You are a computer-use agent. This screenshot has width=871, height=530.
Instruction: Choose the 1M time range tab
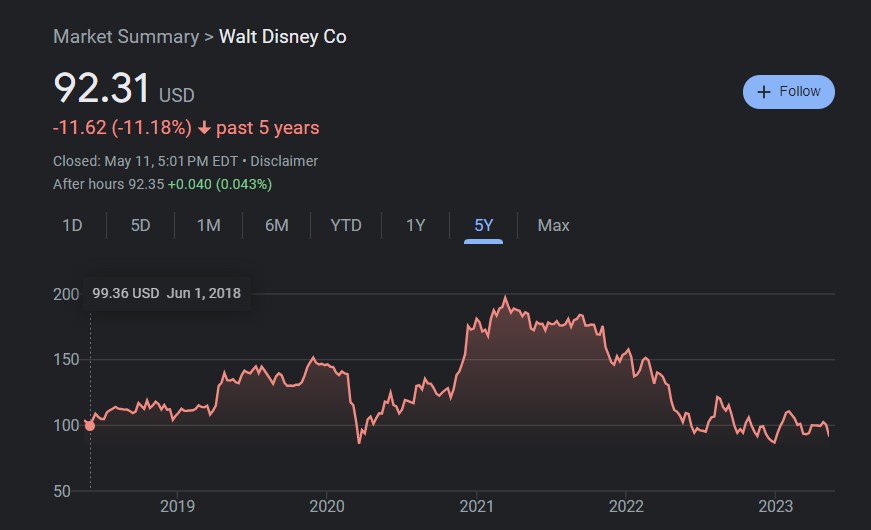pos(208,225)
